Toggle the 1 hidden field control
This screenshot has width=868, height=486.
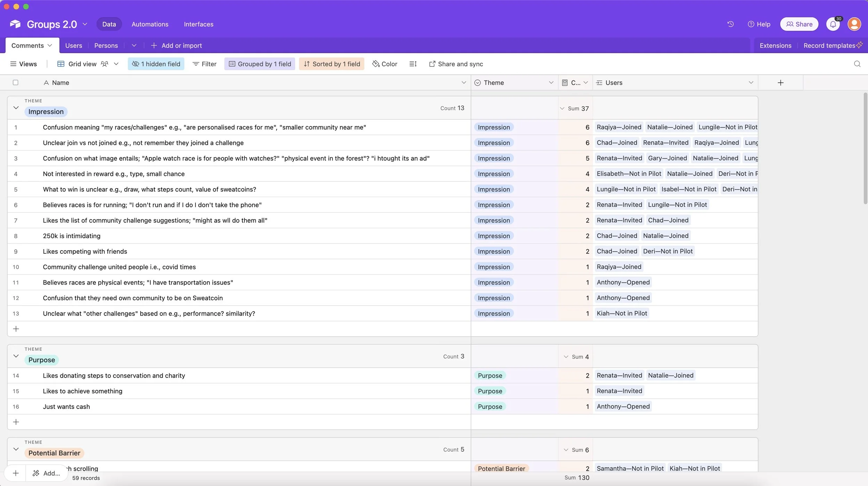click(x=156, y=64)
